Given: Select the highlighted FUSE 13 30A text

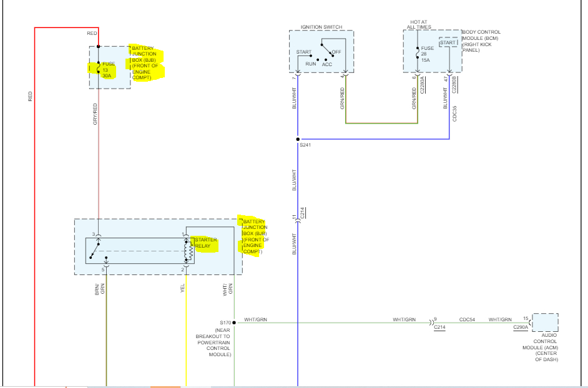Looking at the screenshot, I should [109, 70].
